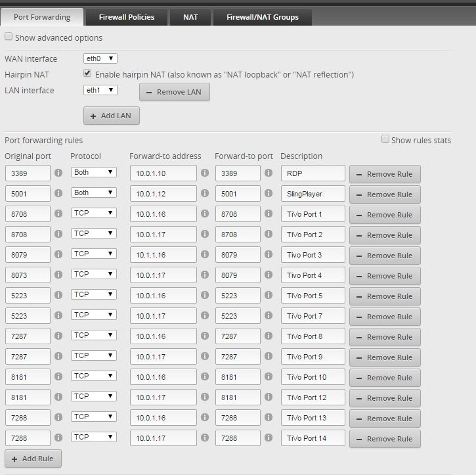The width and height of the screenshot is (476, 475).
Task: Click address info icon in TiVo Port 9 row
Action: [205, 356]
